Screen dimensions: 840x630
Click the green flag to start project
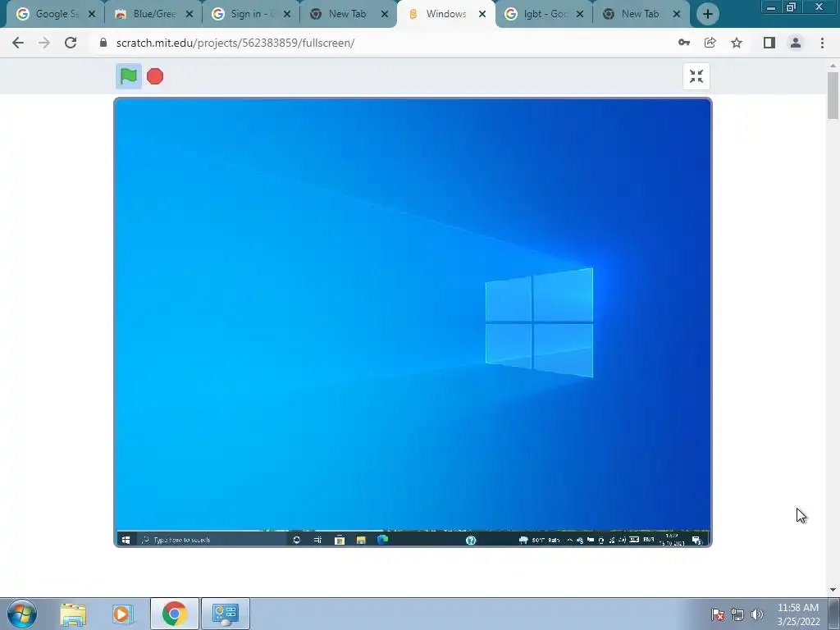(x=129, y=76)
